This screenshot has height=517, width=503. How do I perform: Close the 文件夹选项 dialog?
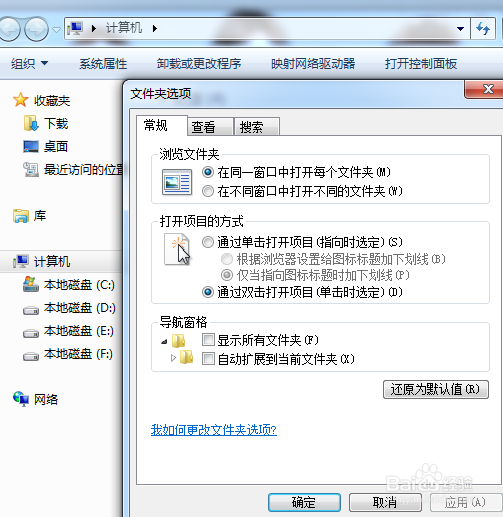485,89
